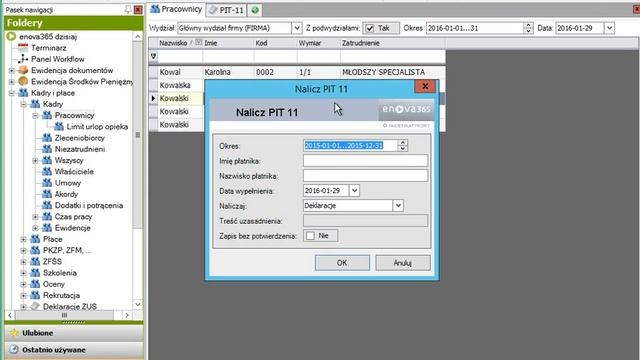This screenshot has height=360, width=640.
Task: Confirm with OK in Nalicz PIT 11
Action: tap(342, 263)
